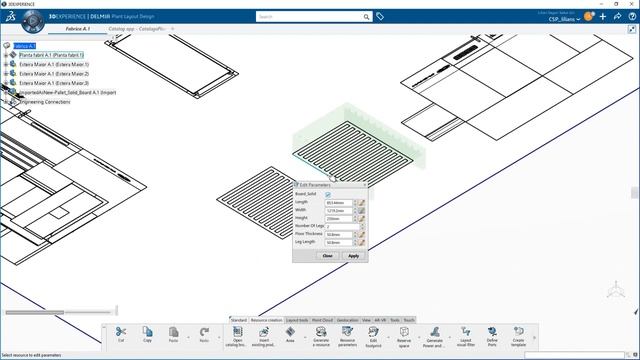Open Resource parameters tool
Viewport: 640px width, 360px height.
point(347,331)
